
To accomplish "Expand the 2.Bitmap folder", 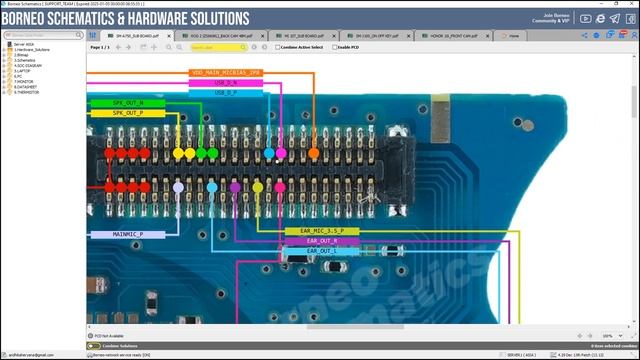I will pos(4,55).
